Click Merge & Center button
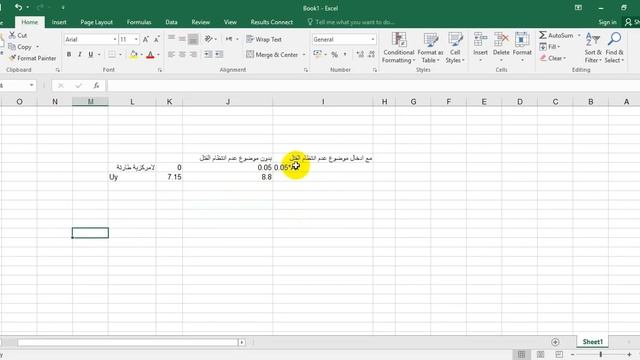Screen dimensions: 640x360 click(x=272, y=55)
